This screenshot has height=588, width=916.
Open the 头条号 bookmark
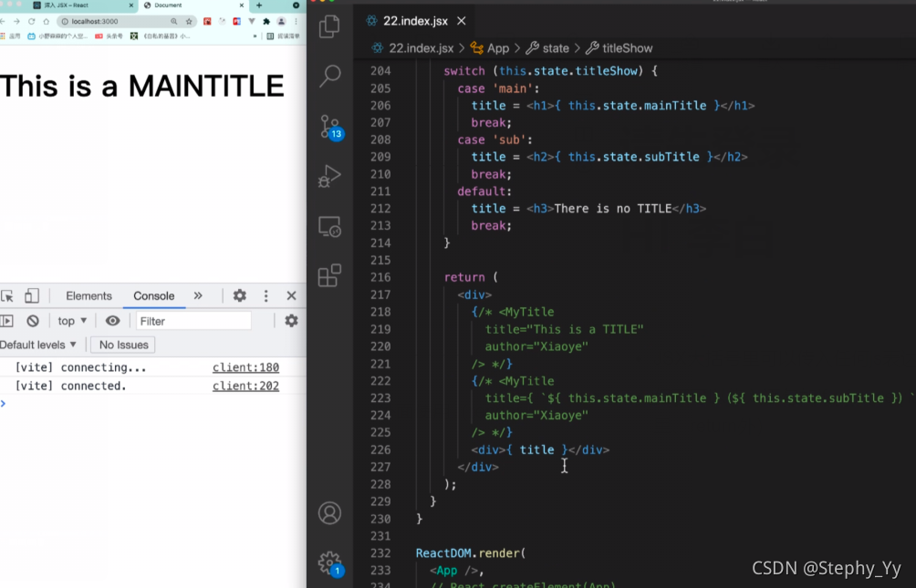pyautogui.click(x=109, y=36)
